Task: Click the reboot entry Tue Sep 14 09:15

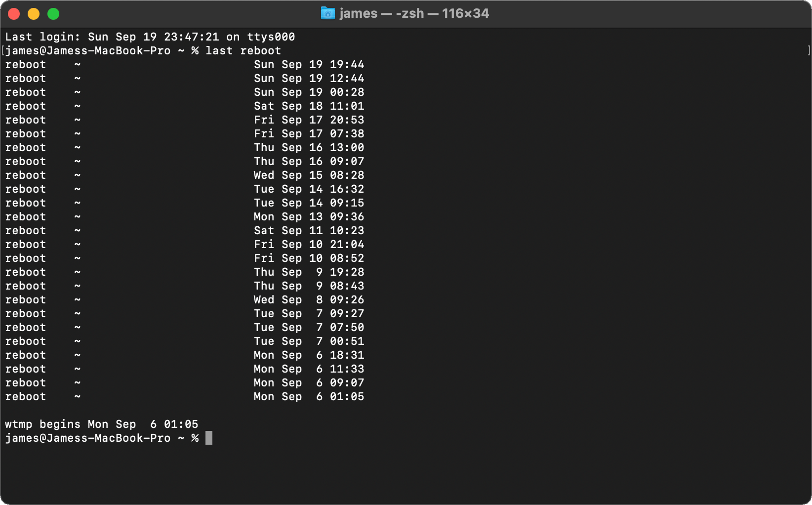Action: [x=185, y=203]
